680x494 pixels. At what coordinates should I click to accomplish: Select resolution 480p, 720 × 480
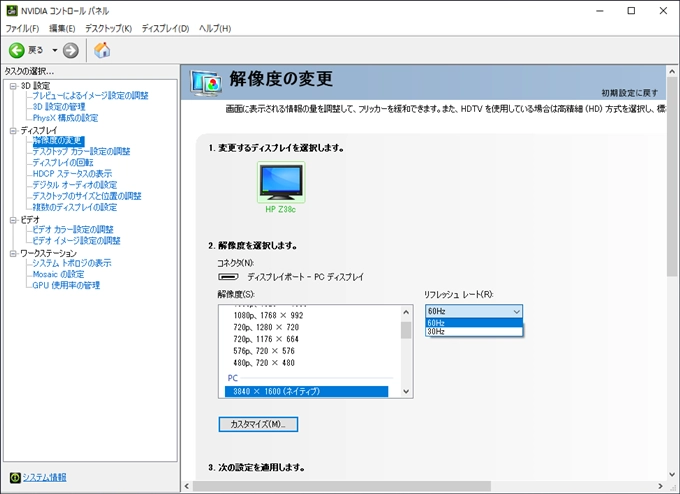tap(264, 363)
